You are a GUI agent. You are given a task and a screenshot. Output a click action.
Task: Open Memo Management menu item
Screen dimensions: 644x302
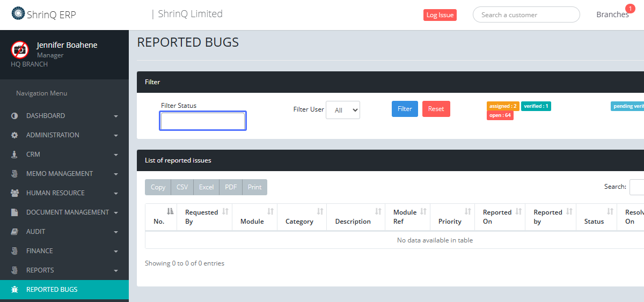point(60,174)
